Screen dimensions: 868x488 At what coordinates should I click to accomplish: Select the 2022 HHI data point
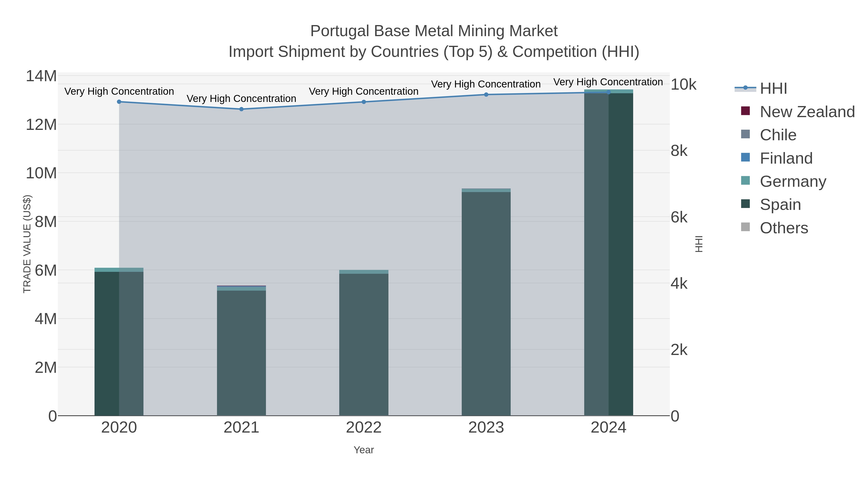pos(364,102)
